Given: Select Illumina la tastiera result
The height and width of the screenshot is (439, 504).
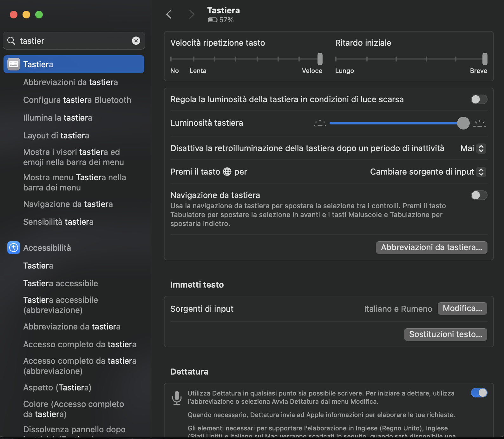Looking at the screenshot, I should click(58, 118).
